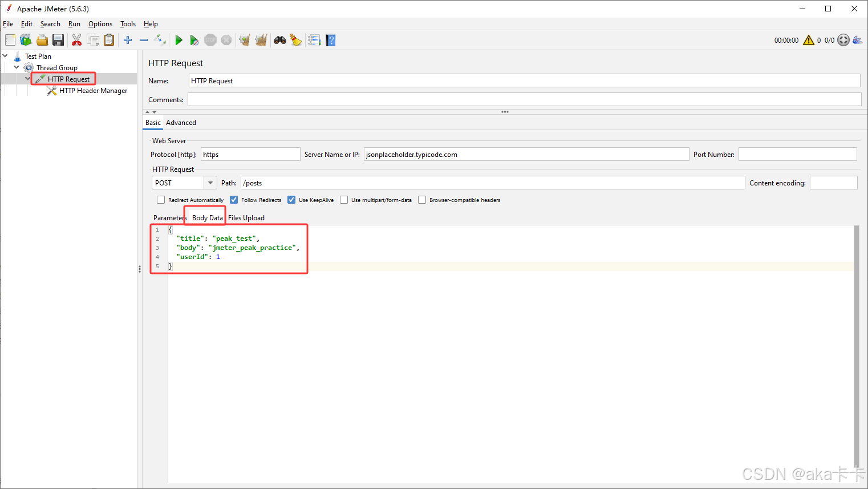
Task: Click the Clear All results icon
Action: pyautogui.click(x=261, y=40)
